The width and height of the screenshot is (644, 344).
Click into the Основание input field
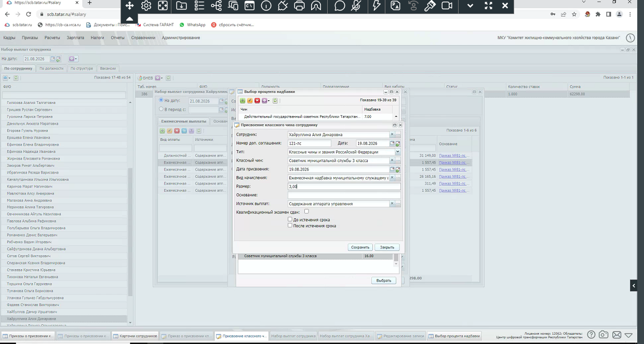(x=344, y=195)
